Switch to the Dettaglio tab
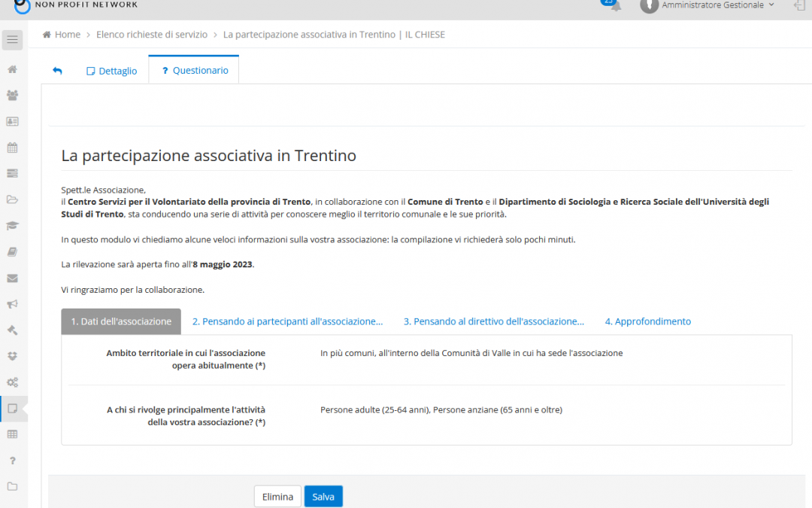 pyautogui.click(x=111, y=71)
